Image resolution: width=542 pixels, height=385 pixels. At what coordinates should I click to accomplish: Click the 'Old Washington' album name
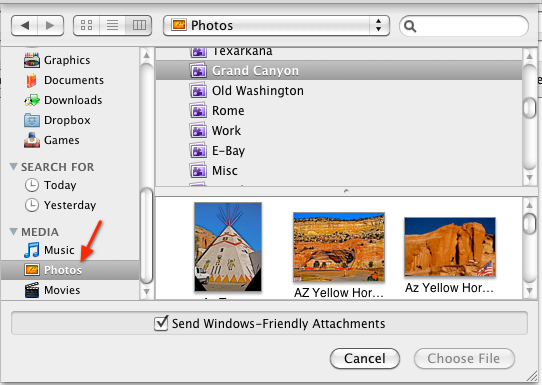[x=258, y=91]
